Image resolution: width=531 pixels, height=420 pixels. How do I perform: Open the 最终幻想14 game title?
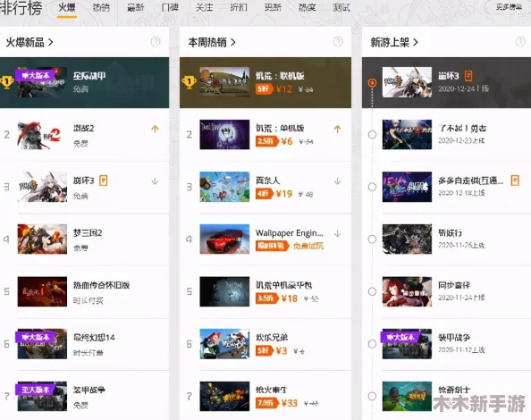point(94,338)
